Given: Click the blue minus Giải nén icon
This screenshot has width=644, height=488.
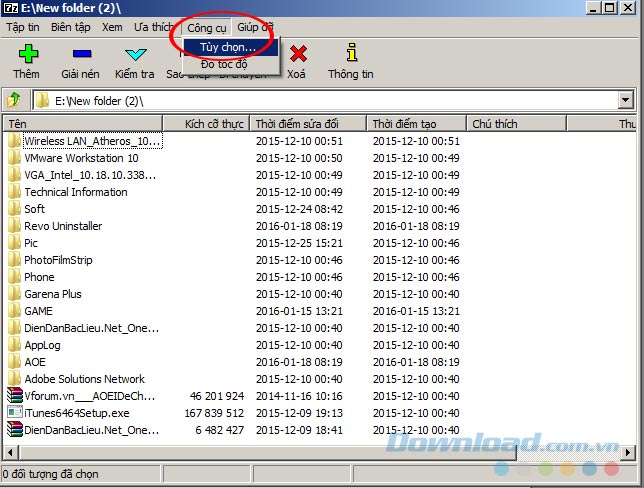Looking at the screenshot, I should coord(81,54).
